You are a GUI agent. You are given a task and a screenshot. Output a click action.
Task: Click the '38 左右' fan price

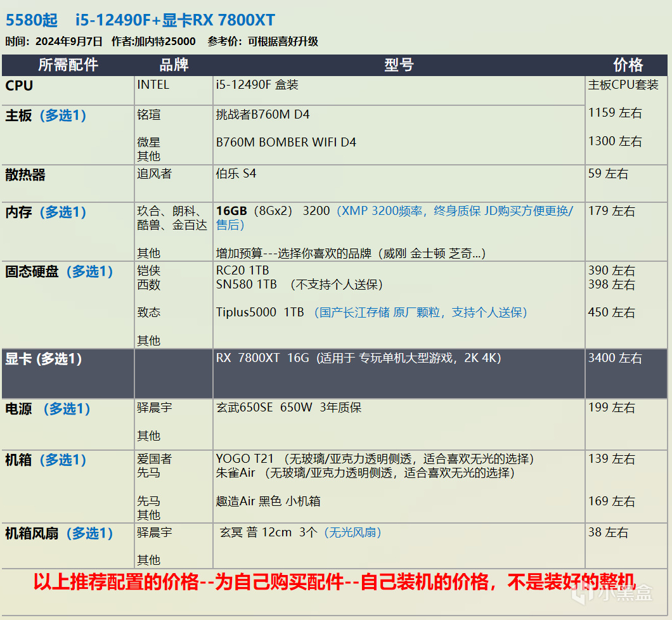[608, 533]
